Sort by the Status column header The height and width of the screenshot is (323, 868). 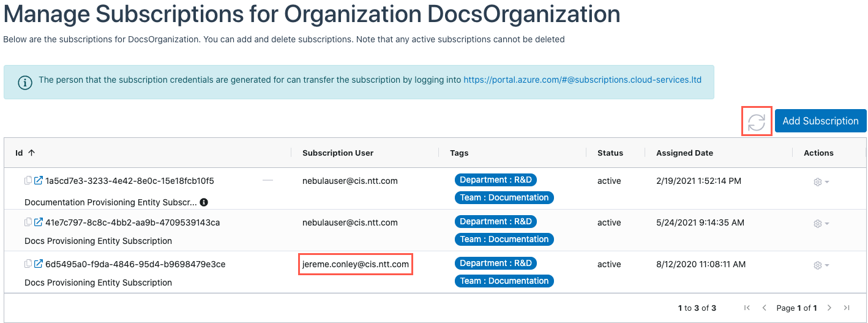click(x=610, y=153)
